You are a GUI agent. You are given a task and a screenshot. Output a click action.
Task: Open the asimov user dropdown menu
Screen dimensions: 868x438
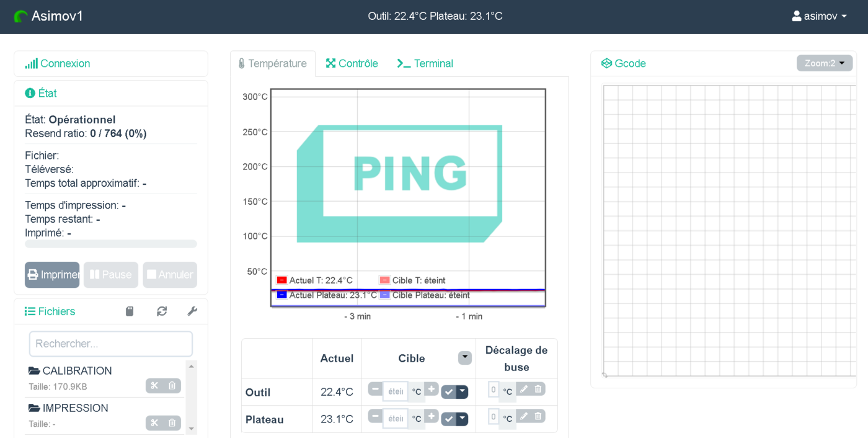(x=819, y=17)
